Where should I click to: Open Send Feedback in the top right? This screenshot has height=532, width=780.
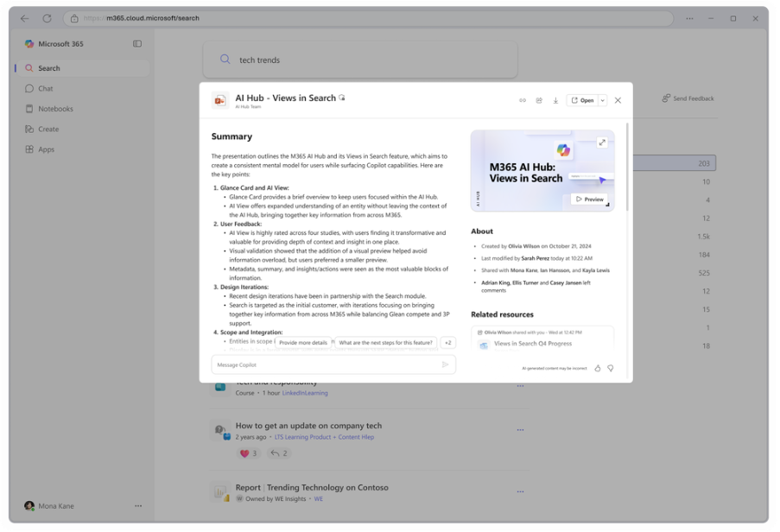(688, 98)
